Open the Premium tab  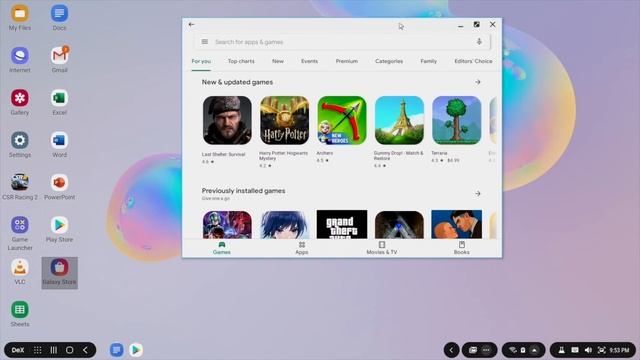coord(347,61)
